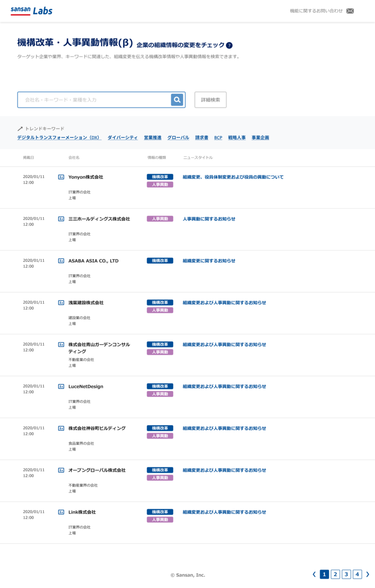Open the news title for LuceNetDesign

tap(225, 387)
